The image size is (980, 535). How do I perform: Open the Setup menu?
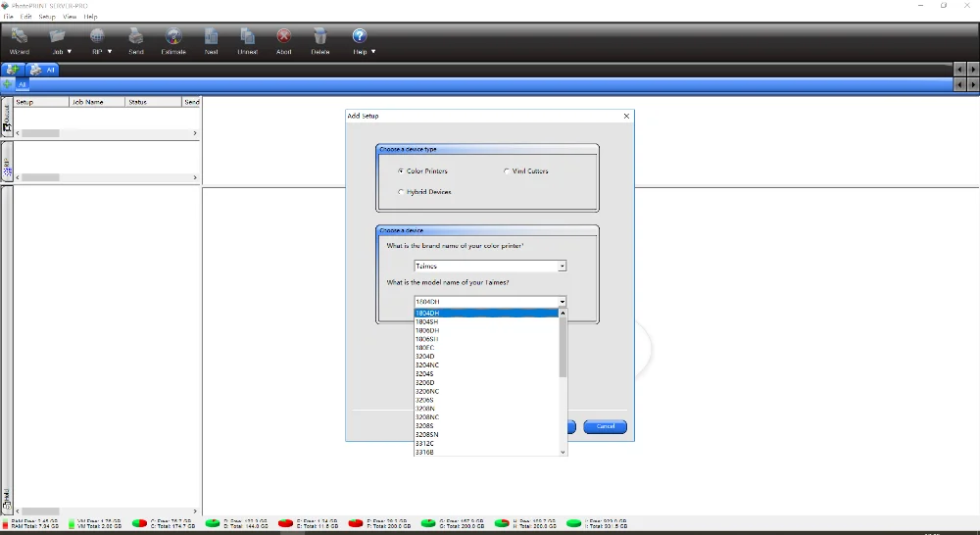(47, 17)
